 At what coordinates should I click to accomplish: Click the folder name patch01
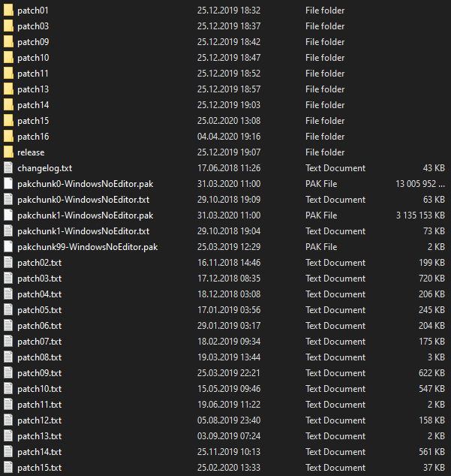coord(33,11)
